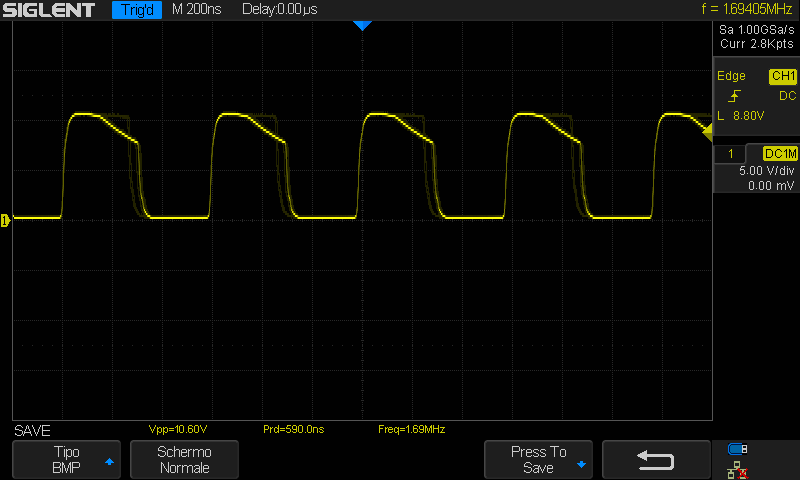Select the channel 1 number tab
800x480 pixels.
(x=731, y=154)
